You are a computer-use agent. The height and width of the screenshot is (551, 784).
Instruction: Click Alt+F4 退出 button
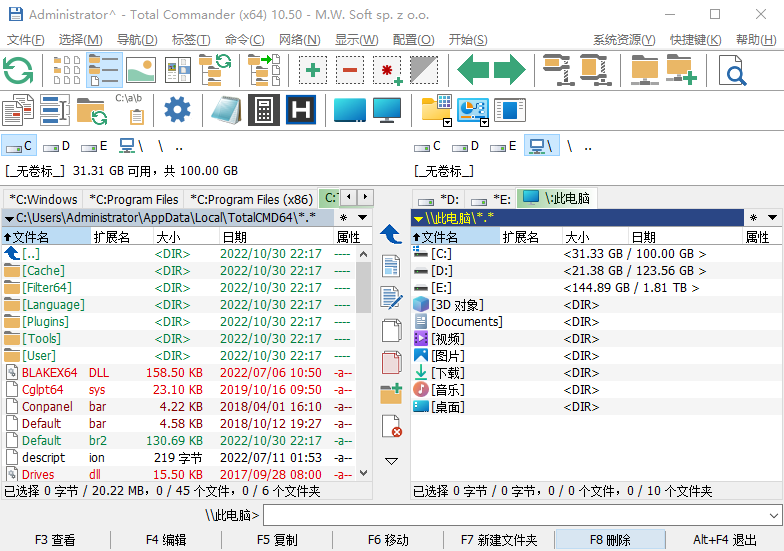[724, 540]
